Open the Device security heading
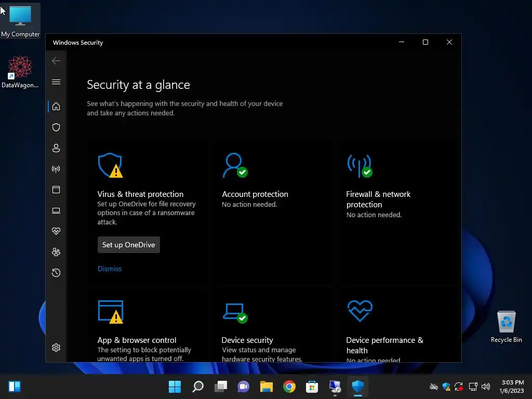 (x=247, y=340)
